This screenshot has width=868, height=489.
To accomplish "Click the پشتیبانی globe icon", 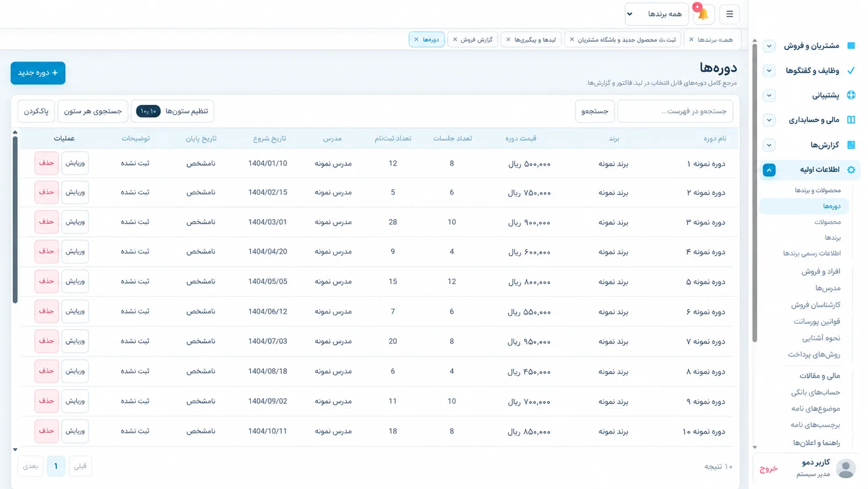I will pos(851,95).
